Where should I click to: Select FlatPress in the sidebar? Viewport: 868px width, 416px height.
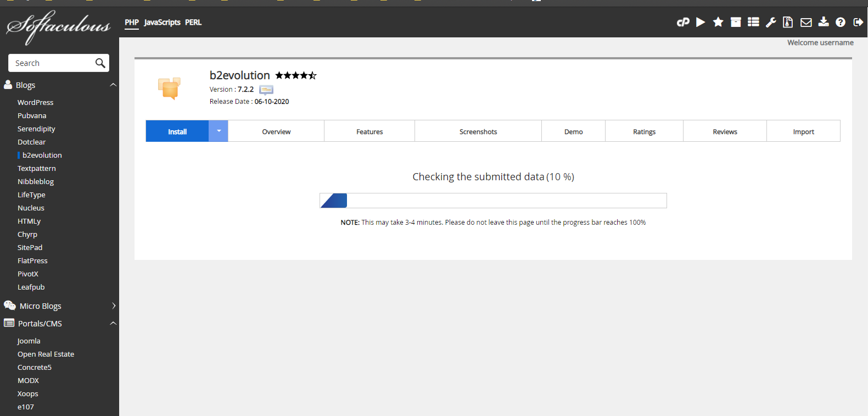point(32,260)
